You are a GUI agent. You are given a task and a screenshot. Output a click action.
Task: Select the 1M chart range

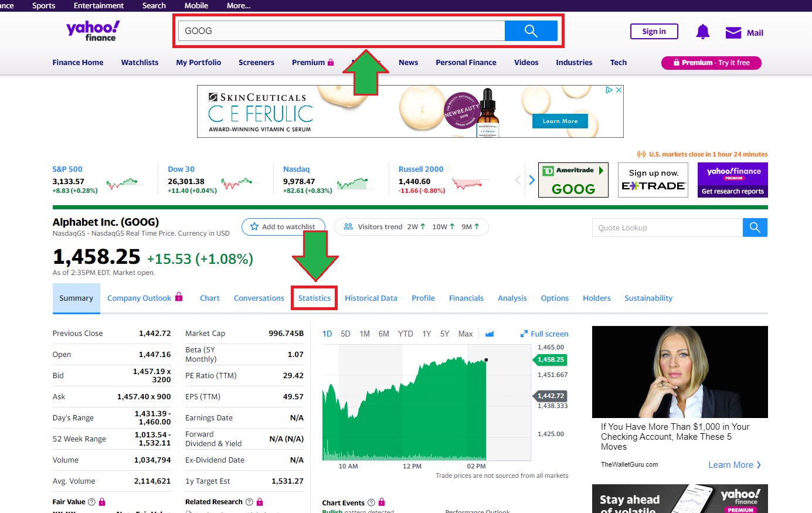(x=365, y=334)
